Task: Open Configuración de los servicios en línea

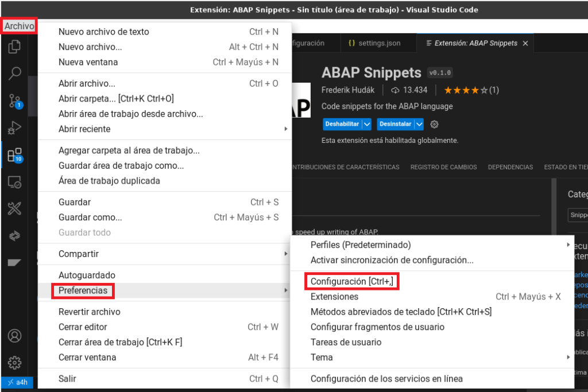Action: [x=432, y=379]
